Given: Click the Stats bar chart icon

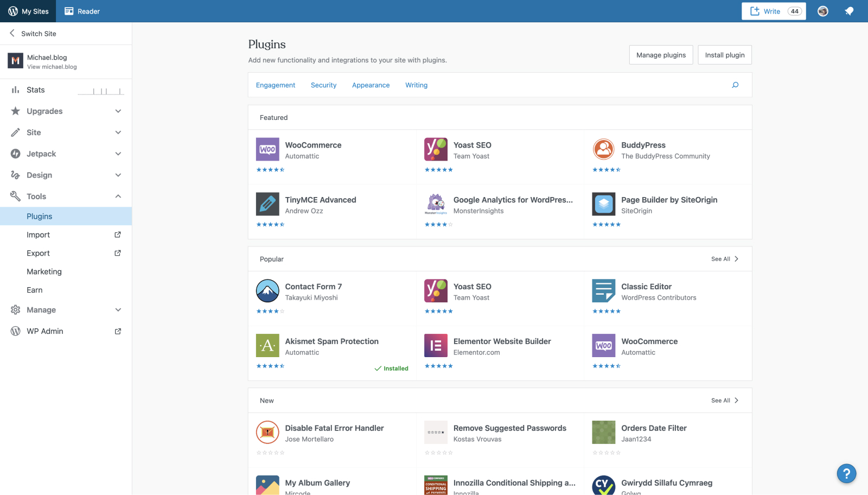Looking at the screenshot, I should pyautogui.click(x=15, y=90).
